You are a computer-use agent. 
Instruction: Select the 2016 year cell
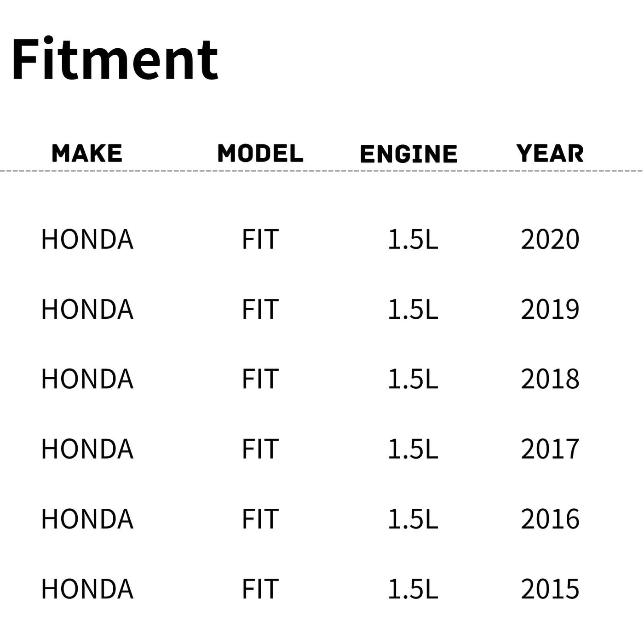point(550,519)
